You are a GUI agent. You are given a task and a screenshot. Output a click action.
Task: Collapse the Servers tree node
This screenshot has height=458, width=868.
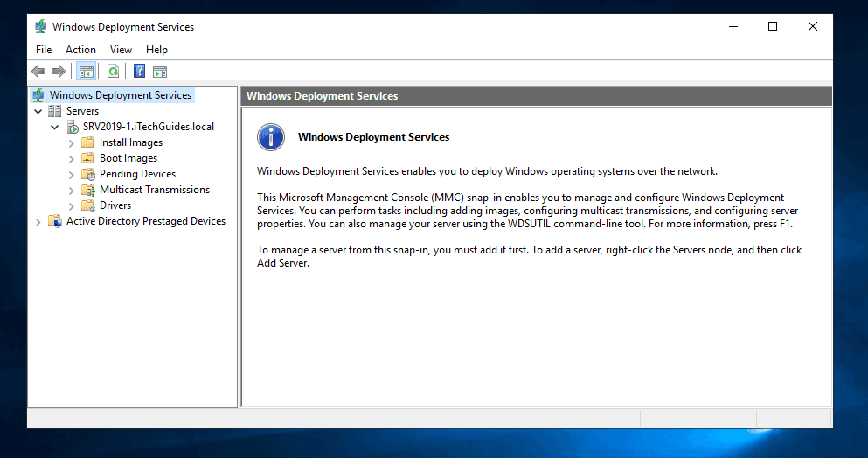[x=38, y=111]
